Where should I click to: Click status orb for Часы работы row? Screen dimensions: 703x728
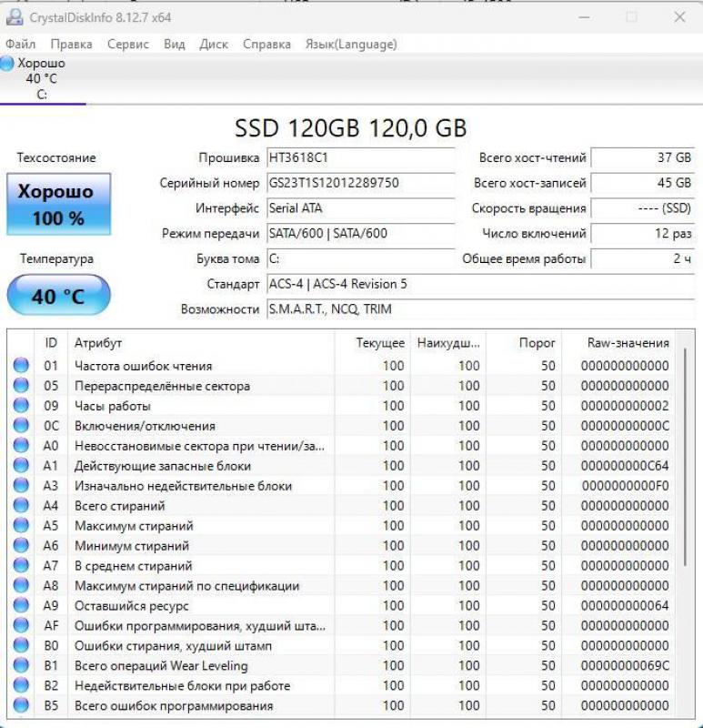tap(21, 406)
